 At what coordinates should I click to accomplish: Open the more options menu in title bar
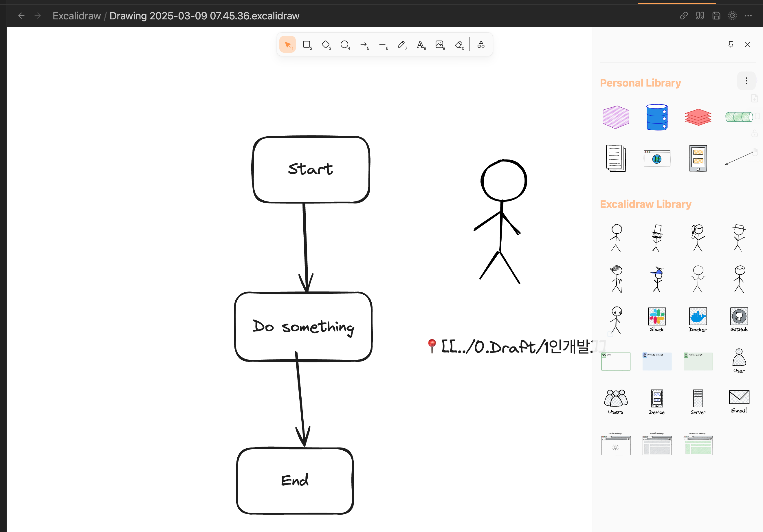[x=748, y=16]
